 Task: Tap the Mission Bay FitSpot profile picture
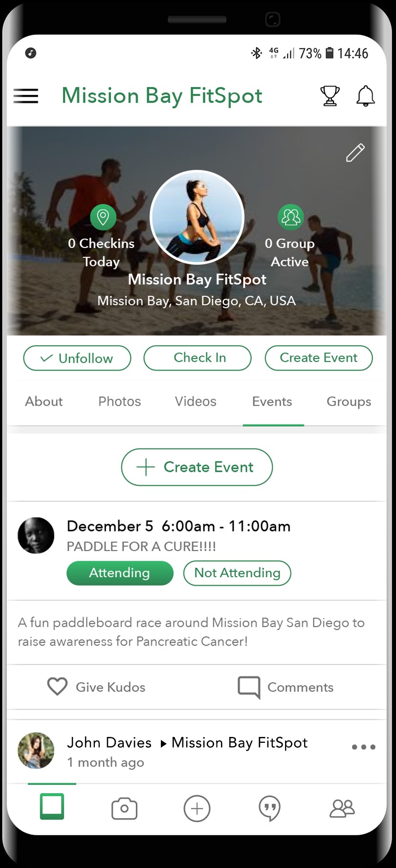pos(197,217)
